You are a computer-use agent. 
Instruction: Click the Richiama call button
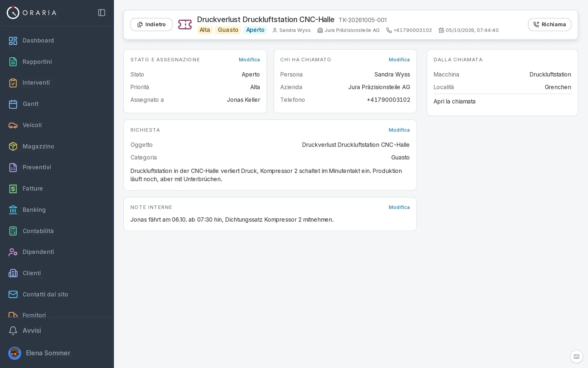549,25
